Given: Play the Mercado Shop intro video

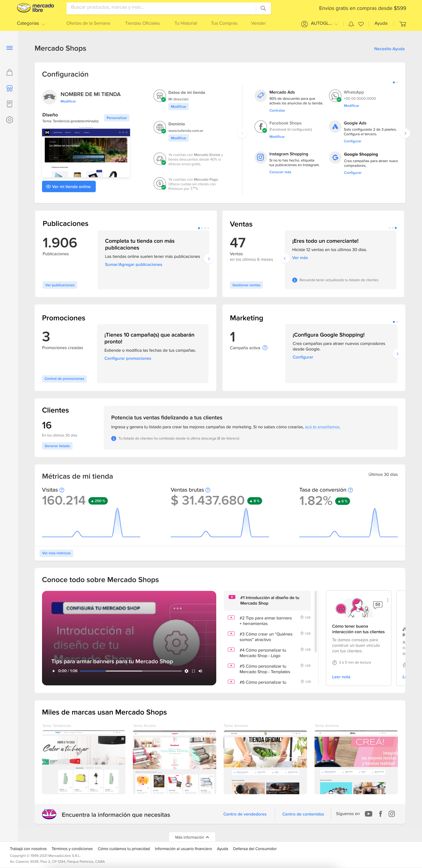Looking at the screenshot, I should pyautogui.click(x=53, y=671).
